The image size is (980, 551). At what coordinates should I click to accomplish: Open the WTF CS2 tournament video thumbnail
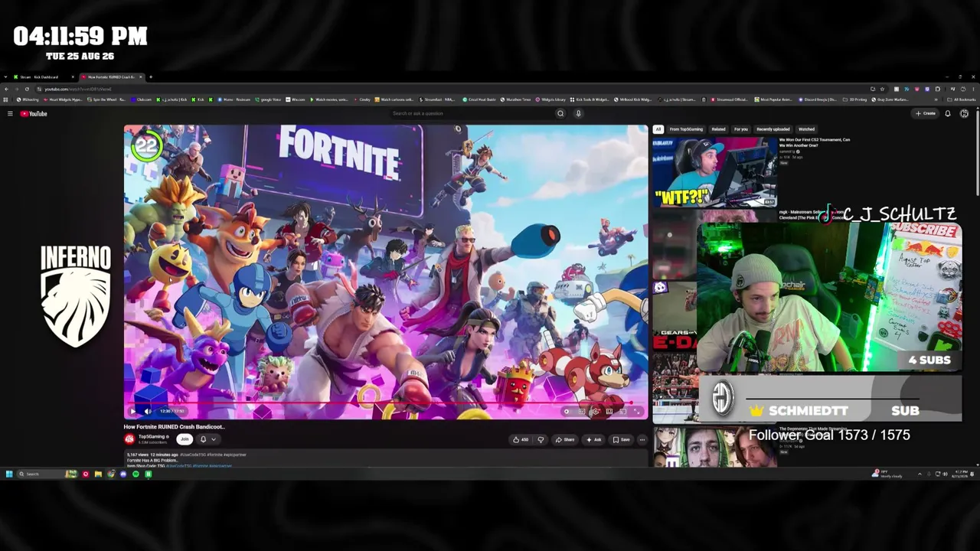[x=714, y=172]
